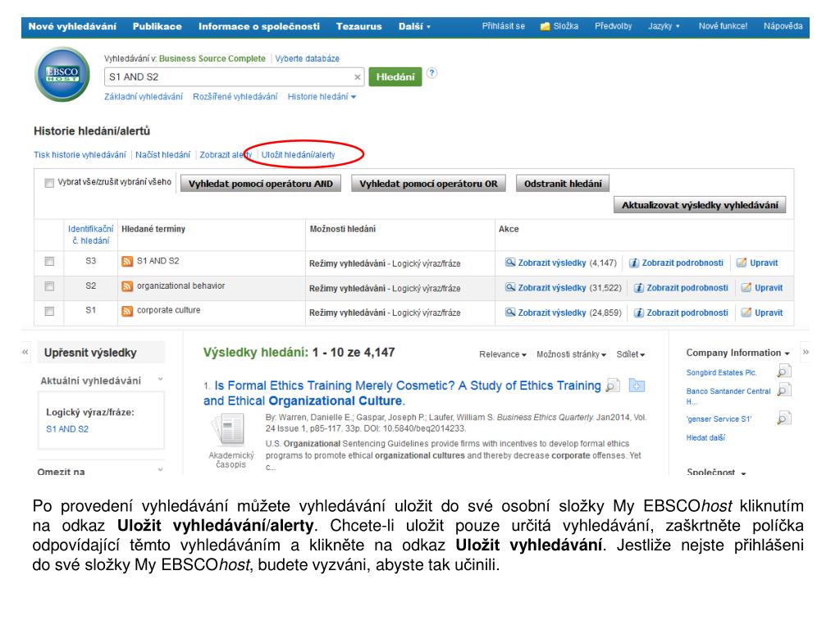The height and width of the screenshot is (630, 840).
Task: Open Nápověda help link
Action: [x=783, y=26]
